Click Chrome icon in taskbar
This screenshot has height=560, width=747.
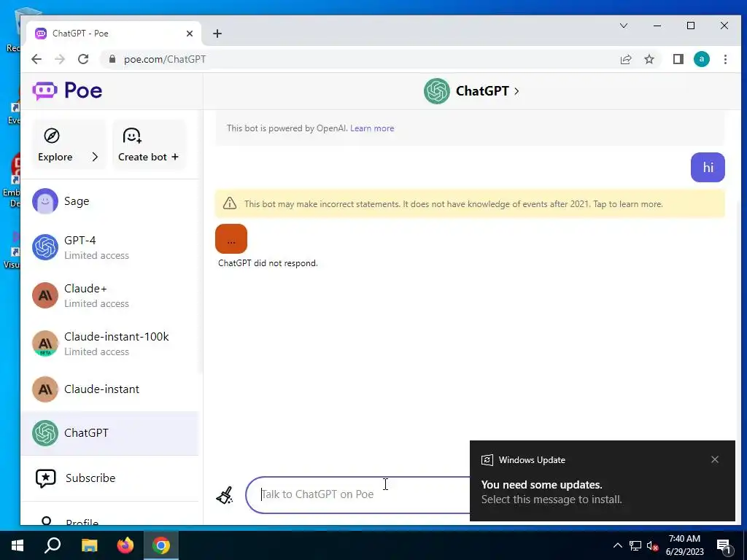pyautogui.click(x=161, y=545)
